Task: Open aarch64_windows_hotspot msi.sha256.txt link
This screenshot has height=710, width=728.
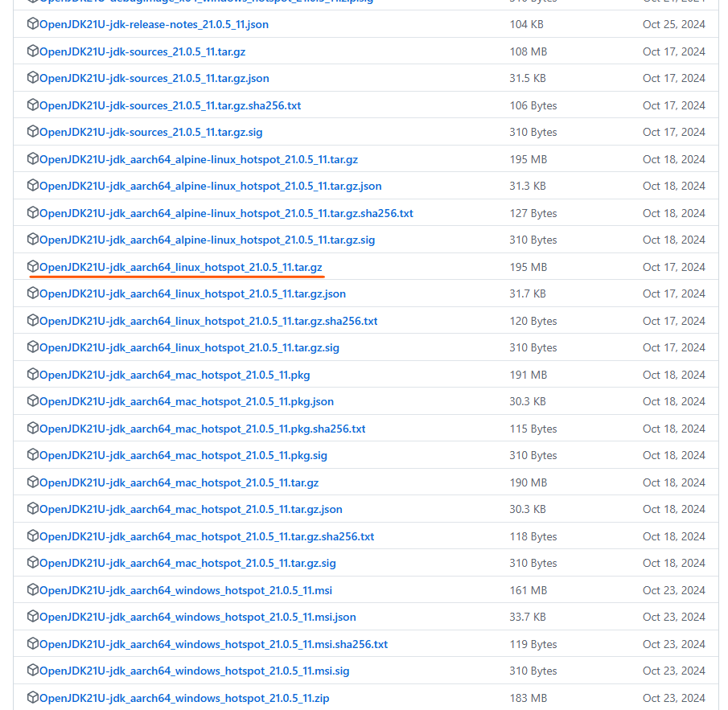Action: click(213, 643)
